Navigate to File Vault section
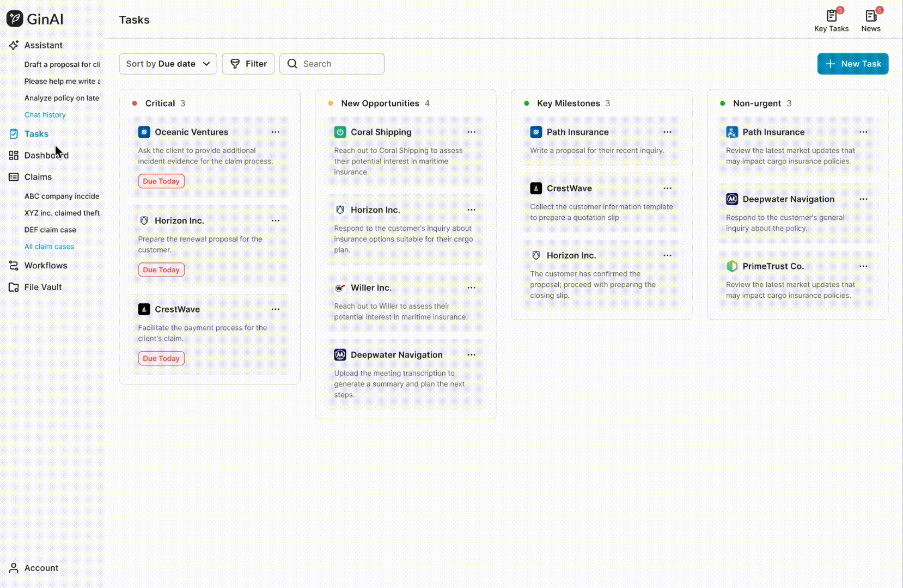This screenshot has width=903, height=588. click(x=42, y=287)
